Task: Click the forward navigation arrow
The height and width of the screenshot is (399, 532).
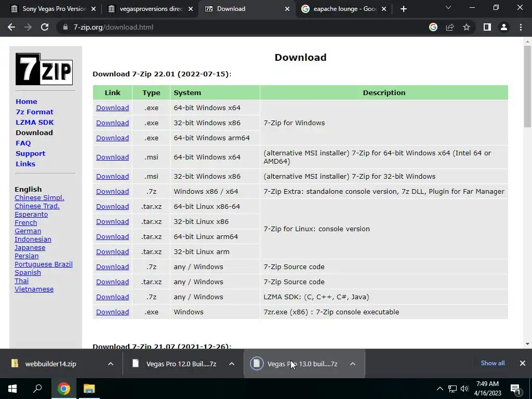Action: [28, 27]
